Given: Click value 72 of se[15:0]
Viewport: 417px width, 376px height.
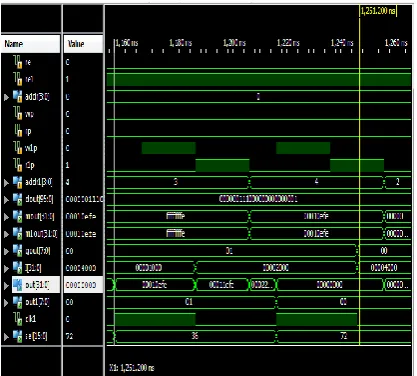Looking at the screenshot, I should click(69, 336).
